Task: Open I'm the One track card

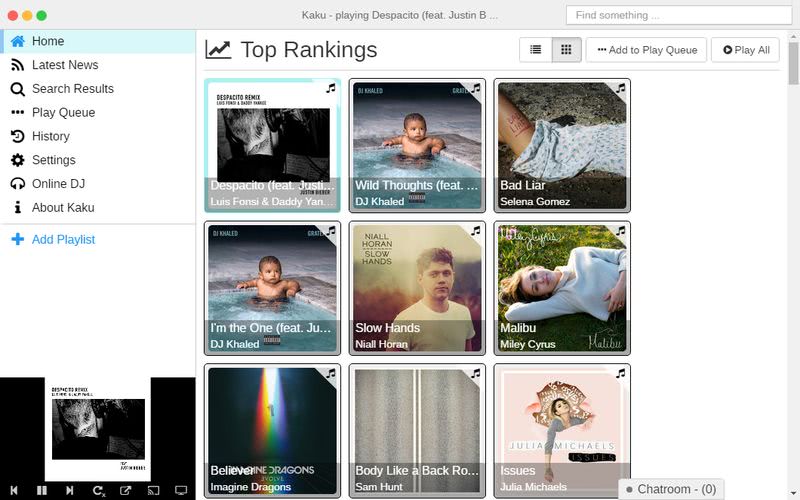Action: (x=272, y=288)
